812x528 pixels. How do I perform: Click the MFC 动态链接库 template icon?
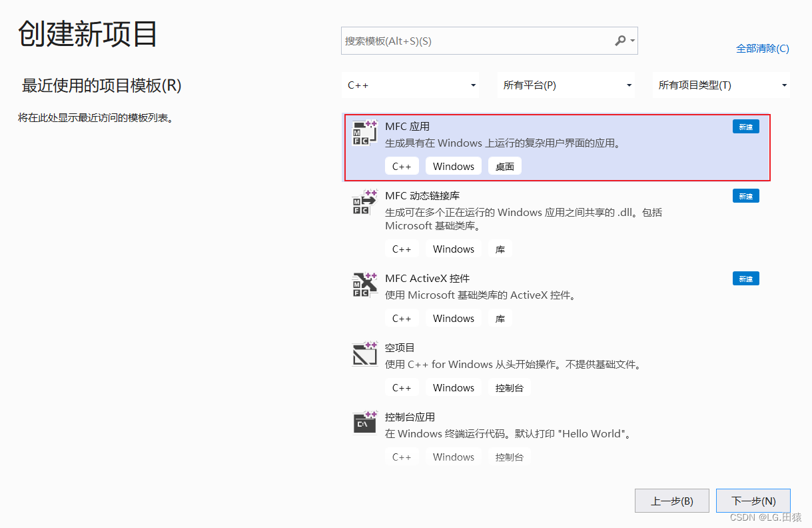[x=365, y=203]
